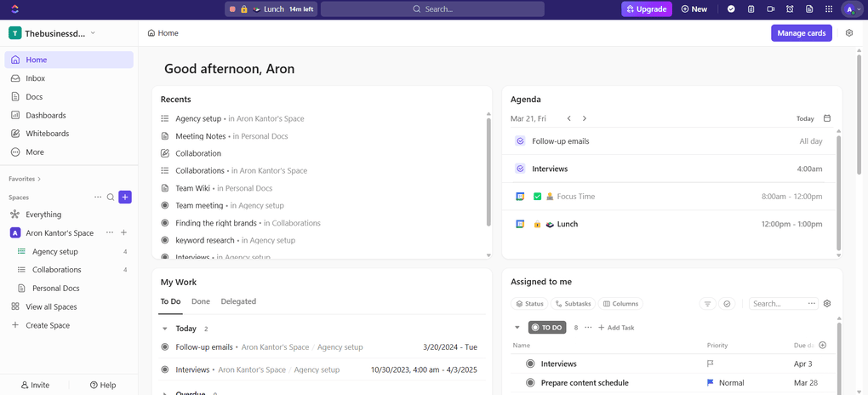
Task: Click the New button in top bar
Action: coord(694,9)
